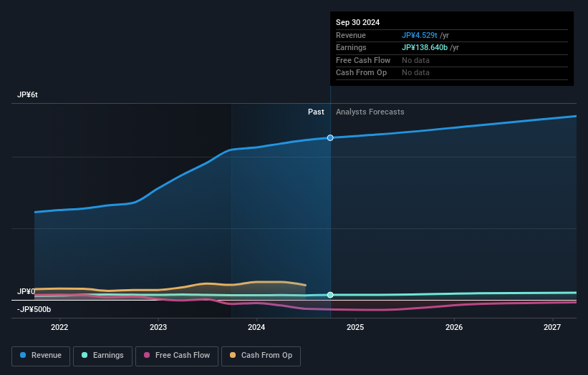
Task: Click the -JP¥500b y-axis label
Action: [34, 309]
